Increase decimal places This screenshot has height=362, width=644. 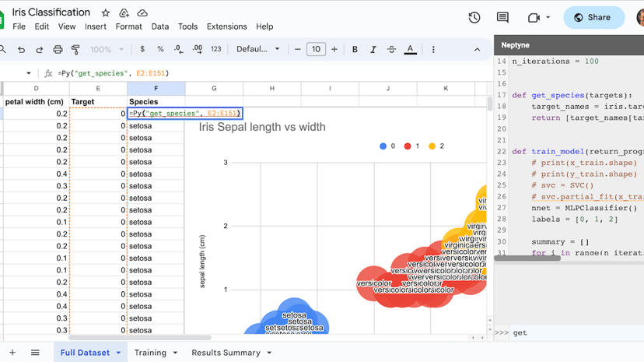(x=197, y=49)
